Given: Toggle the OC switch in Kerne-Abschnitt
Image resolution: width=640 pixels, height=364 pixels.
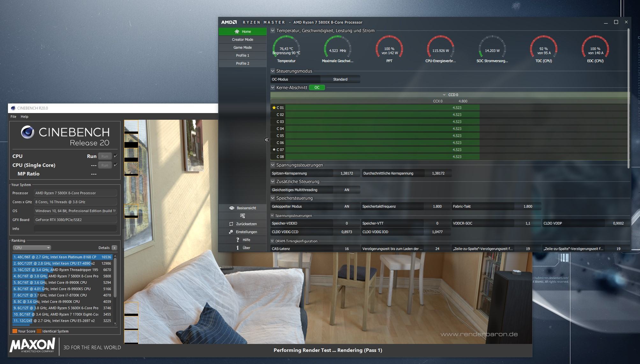Looking at the screenshot, I should [317, 88].
